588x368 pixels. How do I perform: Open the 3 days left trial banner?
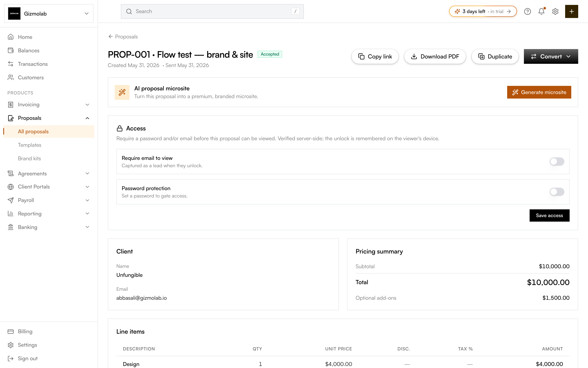click(x=483, y=11)
